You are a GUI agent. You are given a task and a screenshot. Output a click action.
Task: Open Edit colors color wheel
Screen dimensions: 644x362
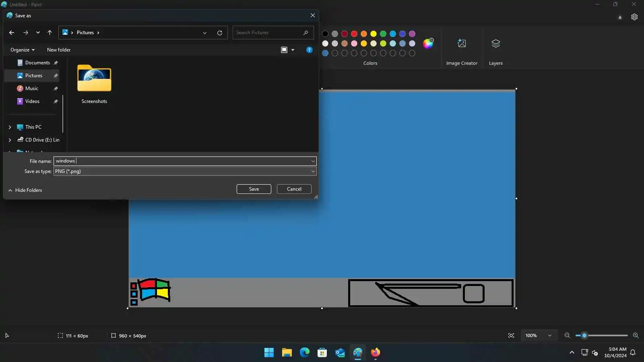(x=428, y=43)
